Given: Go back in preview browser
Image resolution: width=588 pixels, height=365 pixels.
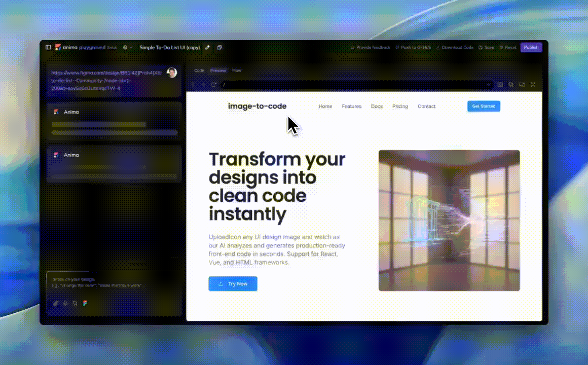Looking at the screenshot, I should [x=193, y=85].
